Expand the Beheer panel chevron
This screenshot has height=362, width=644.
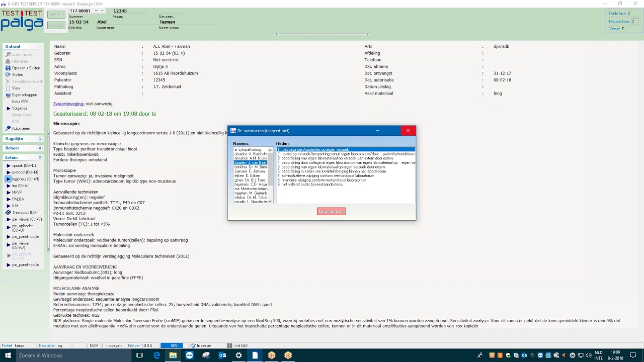coord(40,148)
